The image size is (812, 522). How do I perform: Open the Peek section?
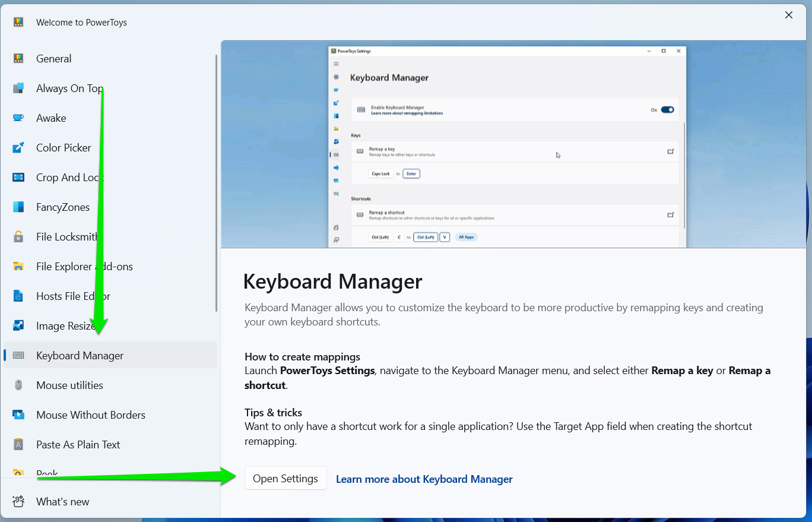click(47, 472)
